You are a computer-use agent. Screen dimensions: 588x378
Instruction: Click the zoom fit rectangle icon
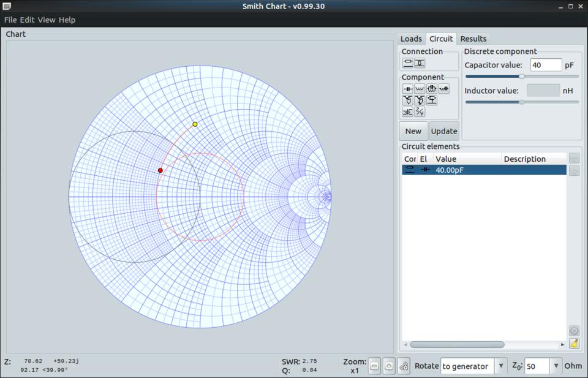(x=374, y=366)
